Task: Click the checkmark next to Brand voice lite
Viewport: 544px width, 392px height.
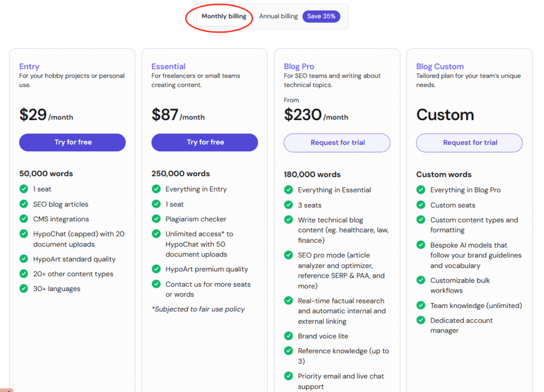Action: 288,336
